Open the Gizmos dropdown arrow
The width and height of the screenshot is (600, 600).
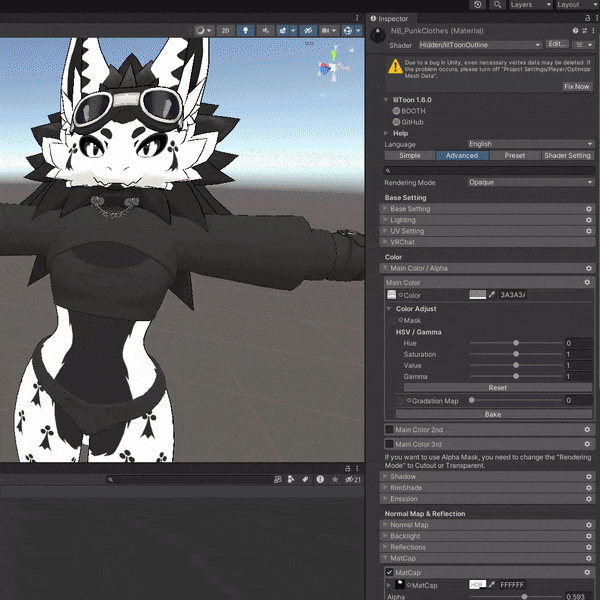click(x=359, y=31)
